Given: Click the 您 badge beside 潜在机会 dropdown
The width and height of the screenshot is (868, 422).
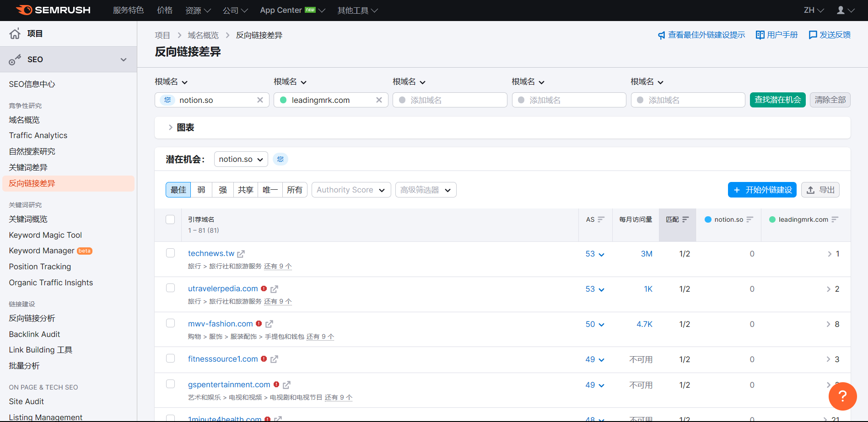Looking at the screenshot, I should 280,159.
